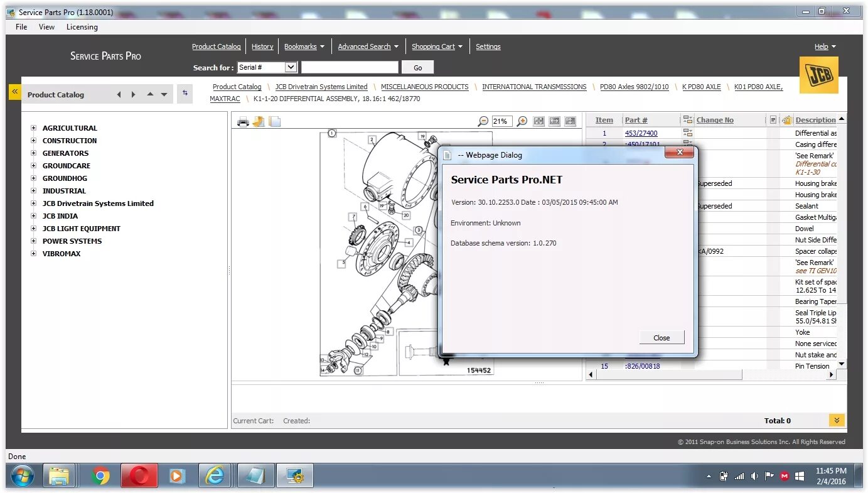The height and width of the screenshot is (493, 868).
Task: Open part number :826/00818 link
Action: [643, 366]
